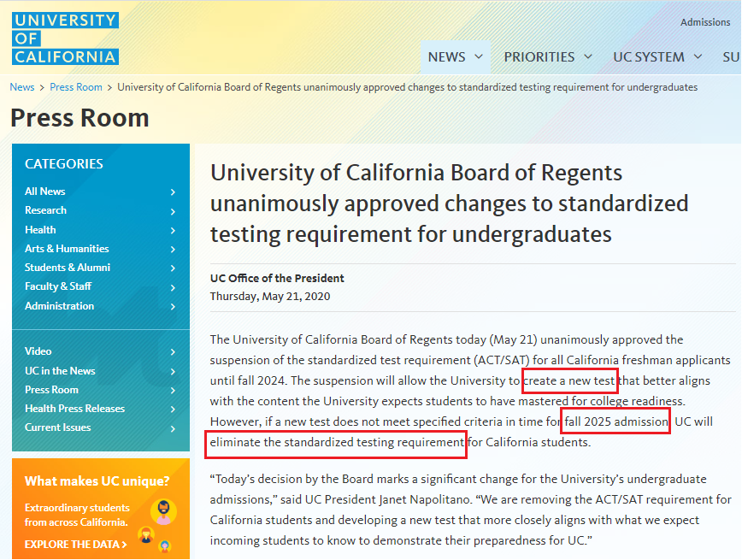Expand the UC SYSTEM dropdown chevron
Image resolution: width=742 pixels, height=560 pixels.
pos(698,56)
